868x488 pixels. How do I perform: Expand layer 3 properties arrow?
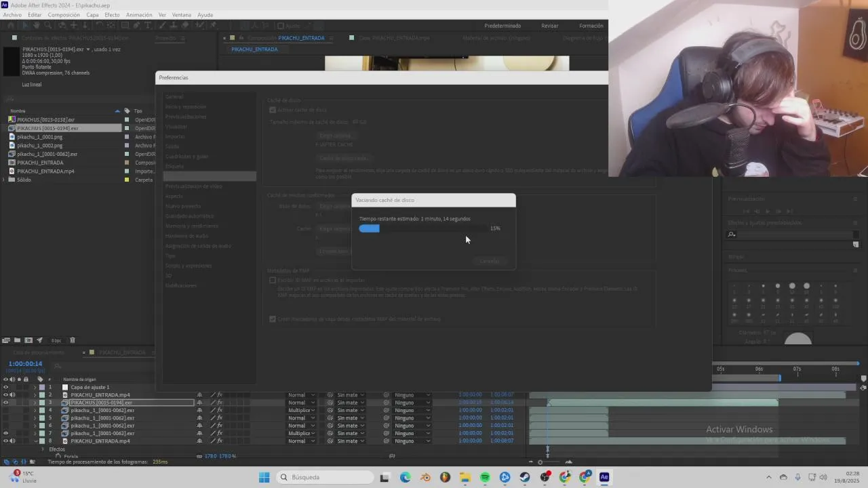pos(35,403)
